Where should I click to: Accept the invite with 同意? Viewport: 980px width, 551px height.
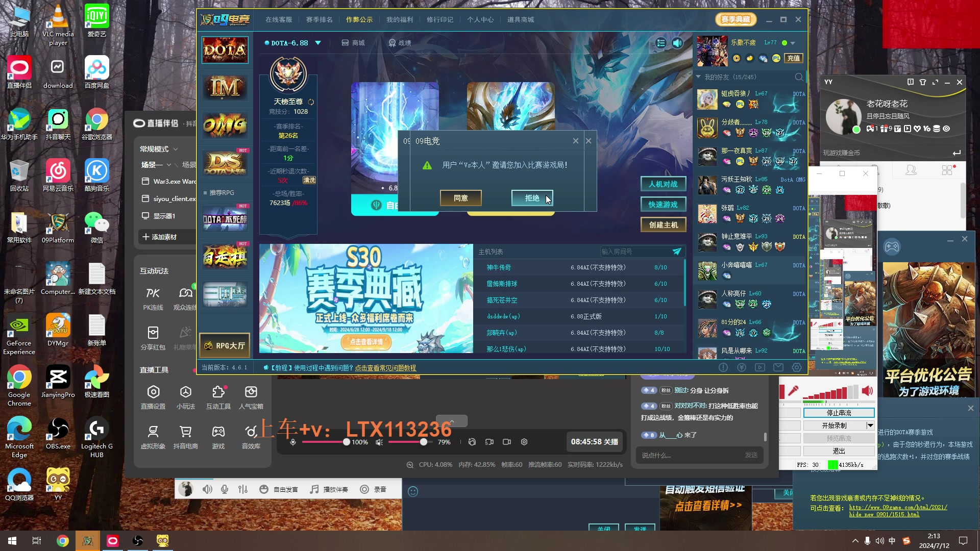pyautogui.click(x=460, y=198)
